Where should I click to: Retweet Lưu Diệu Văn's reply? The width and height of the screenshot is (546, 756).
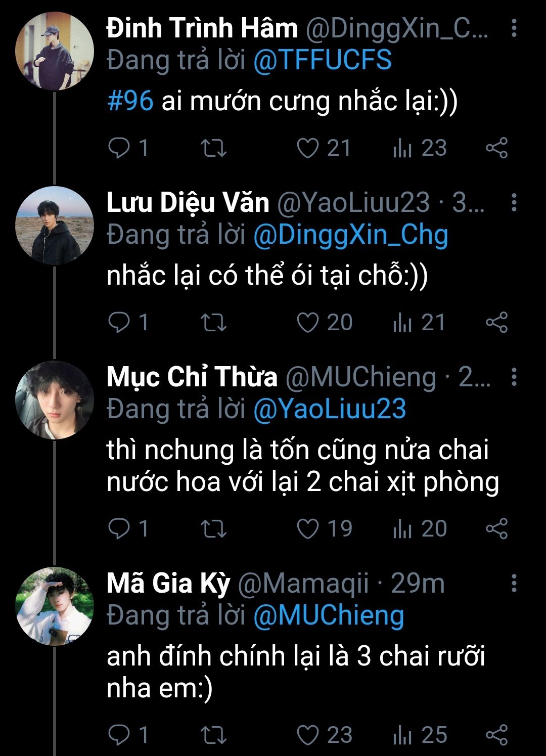[x=213, y=323]
